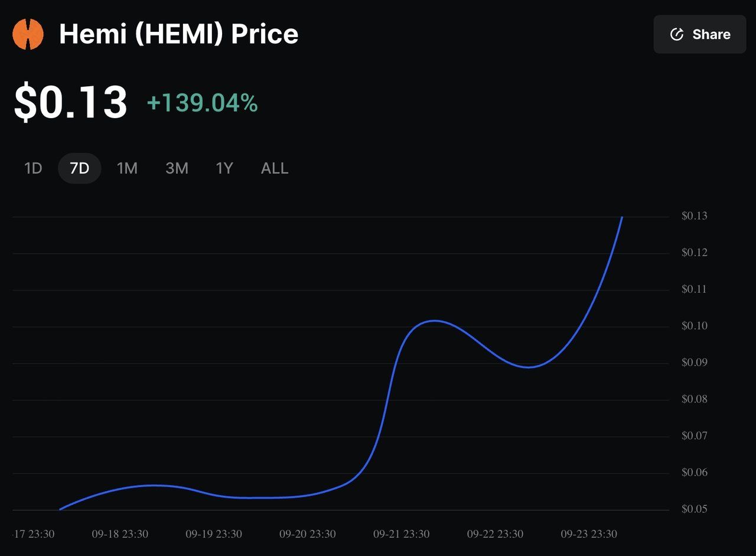Select the 1D time range

pos(33,169)
